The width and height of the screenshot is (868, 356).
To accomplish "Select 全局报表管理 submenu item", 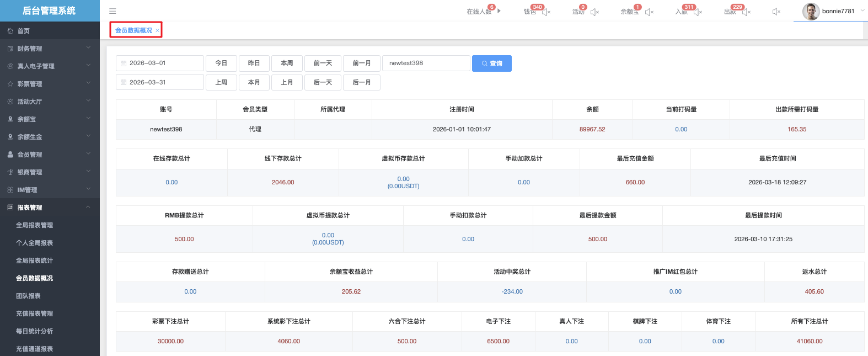I will pos(35,225).
